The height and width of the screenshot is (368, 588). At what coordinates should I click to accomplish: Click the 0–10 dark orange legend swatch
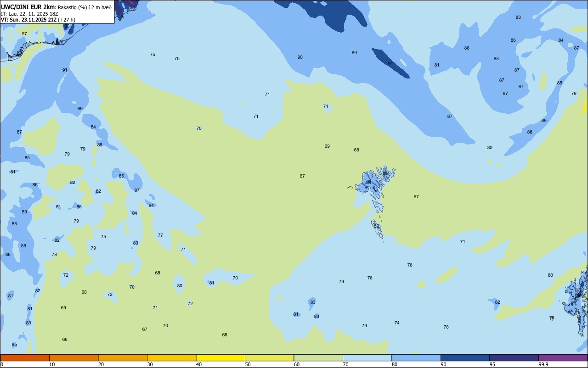click(25, 357)
